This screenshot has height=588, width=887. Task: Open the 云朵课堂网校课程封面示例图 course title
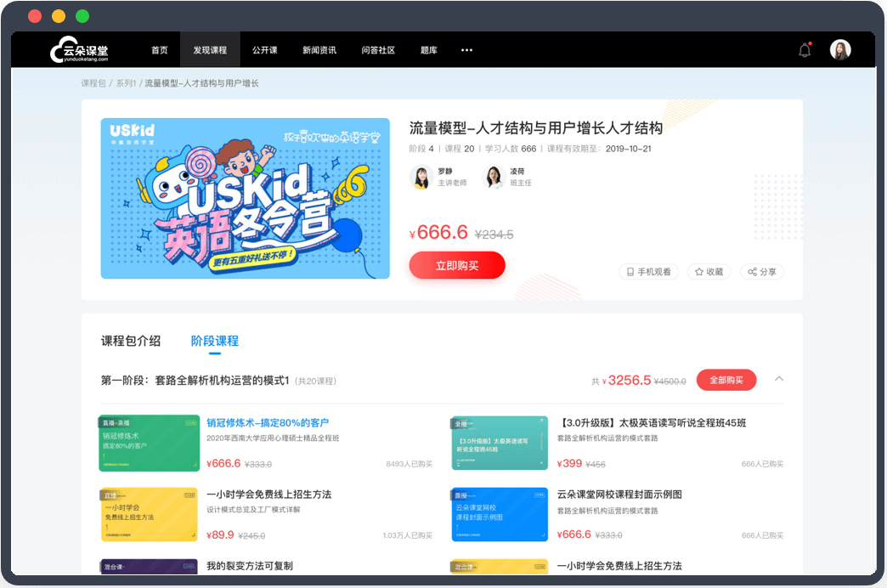619,494
